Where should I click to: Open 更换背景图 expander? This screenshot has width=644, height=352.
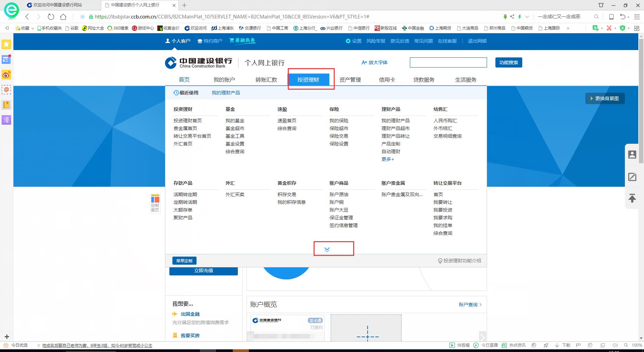pos(605,98)
